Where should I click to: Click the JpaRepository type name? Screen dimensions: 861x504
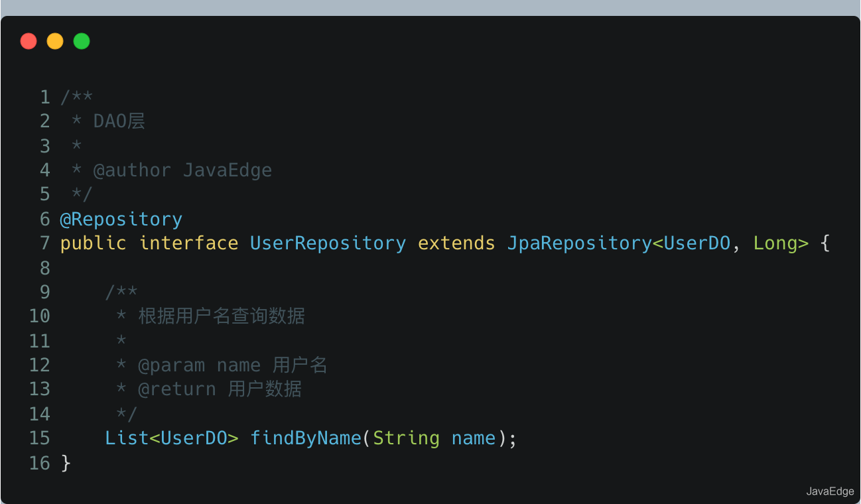[579, 243]
